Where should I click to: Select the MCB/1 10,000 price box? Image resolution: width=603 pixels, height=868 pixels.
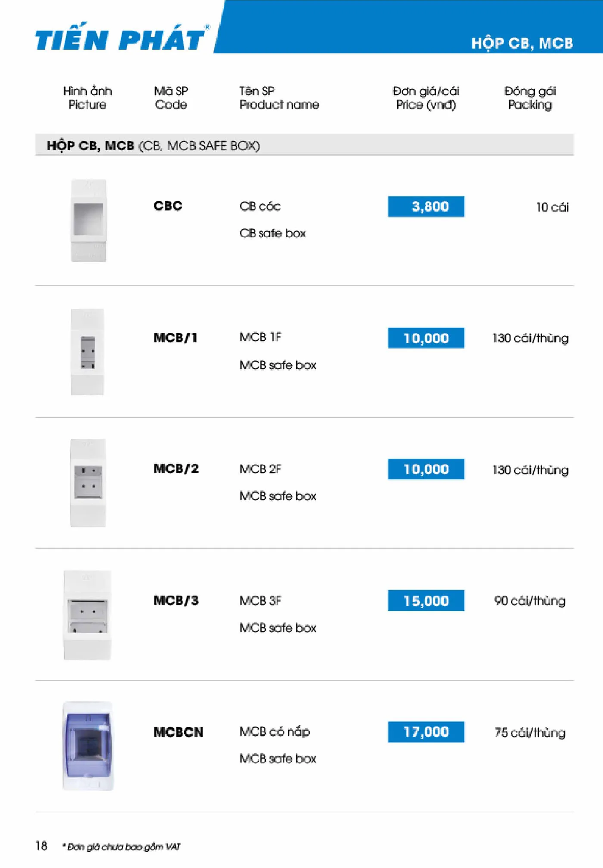(426, 338)
